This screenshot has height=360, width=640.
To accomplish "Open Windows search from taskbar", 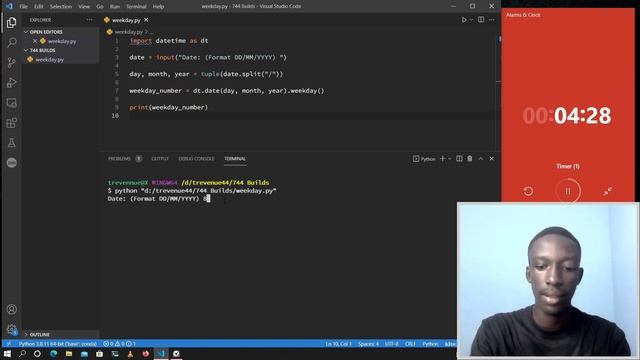I will point(22,353).
